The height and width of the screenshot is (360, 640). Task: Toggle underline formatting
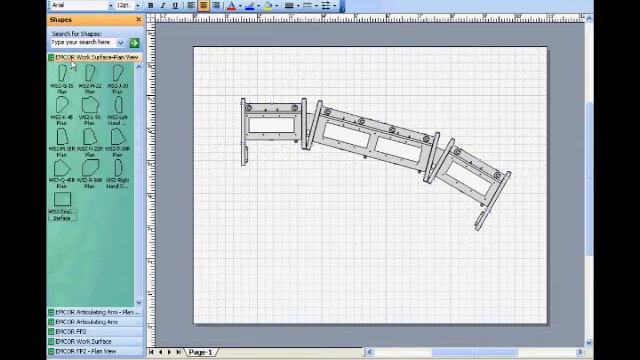pos(175,5)
